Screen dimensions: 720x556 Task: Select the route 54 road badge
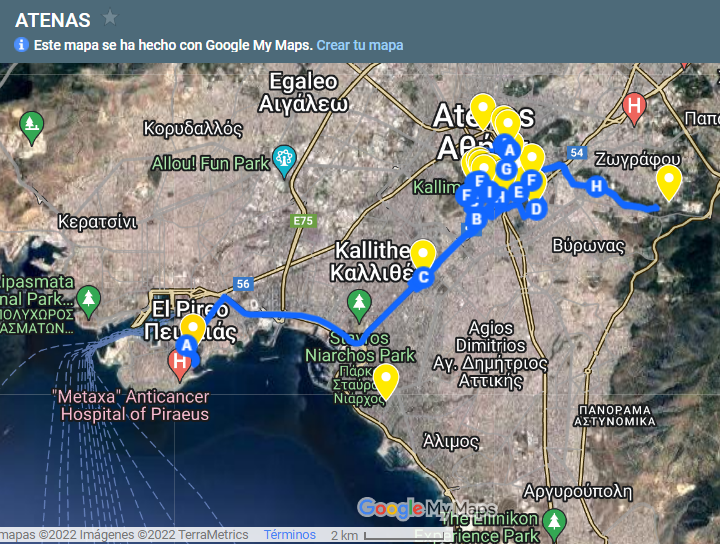coord(577,153)
